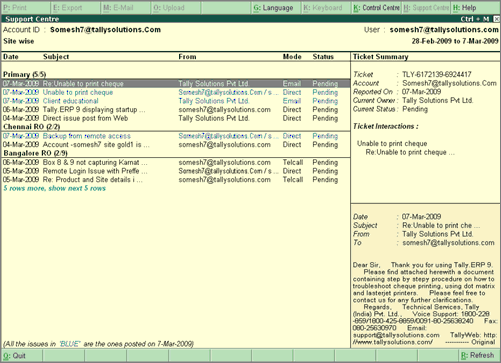501x363 pixels.
Task: Select 'Account -somesh7 site gold1 is' ticket
Action: coord(176,145)
